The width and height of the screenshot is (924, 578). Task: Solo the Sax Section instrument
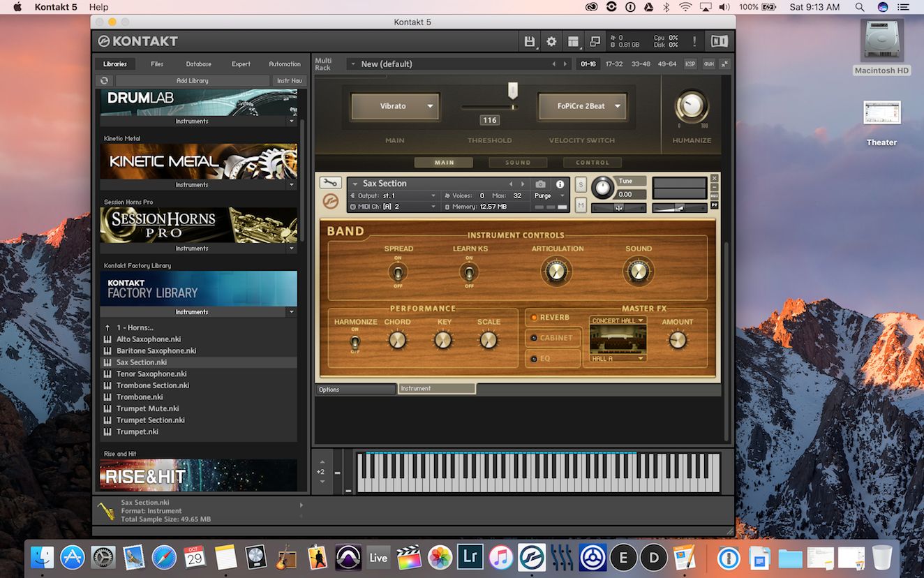pyautogui.click(x=581, y=185)
